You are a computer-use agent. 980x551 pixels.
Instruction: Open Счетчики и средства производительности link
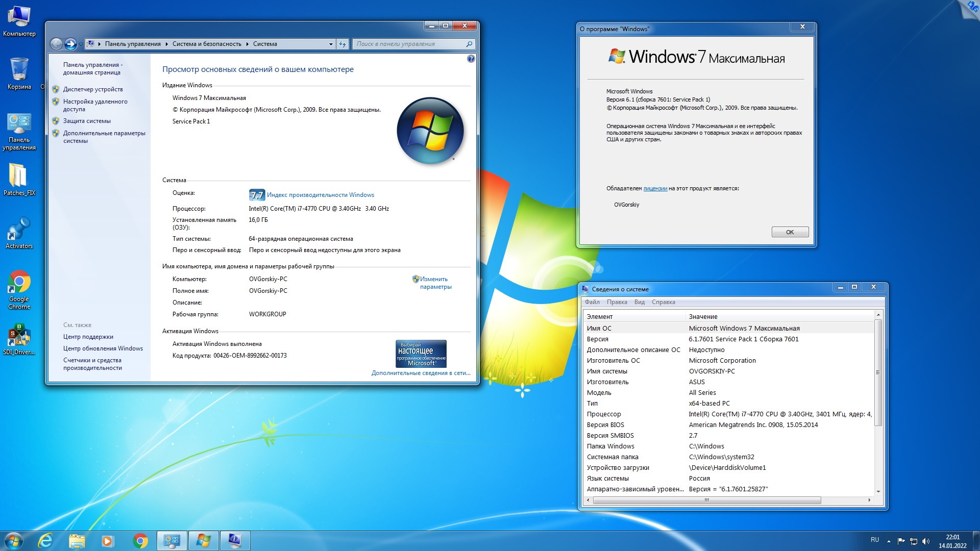[x=92, y=364]
